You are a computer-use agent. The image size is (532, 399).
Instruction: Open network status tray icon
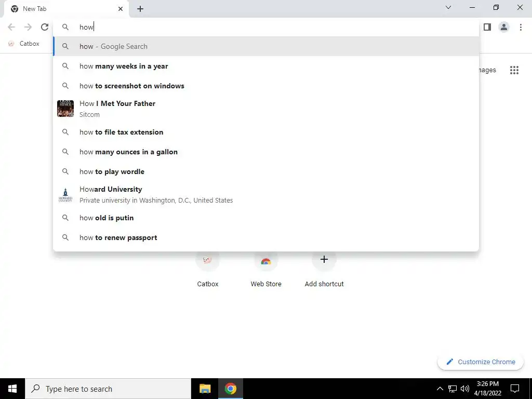pyautogui.click(x=453, y=389)
